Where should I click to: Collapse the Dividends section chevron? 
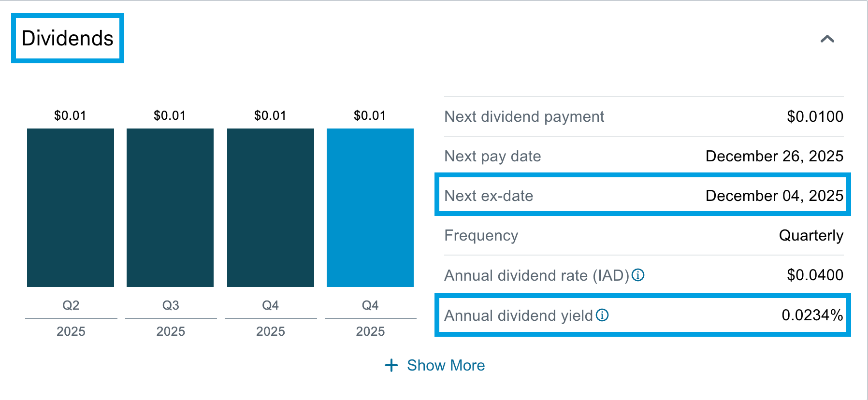(827, 39)
